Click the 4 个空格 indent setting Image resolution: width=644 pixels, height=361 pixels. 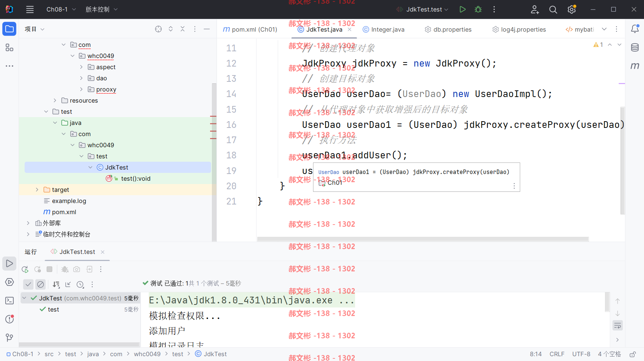609,354
